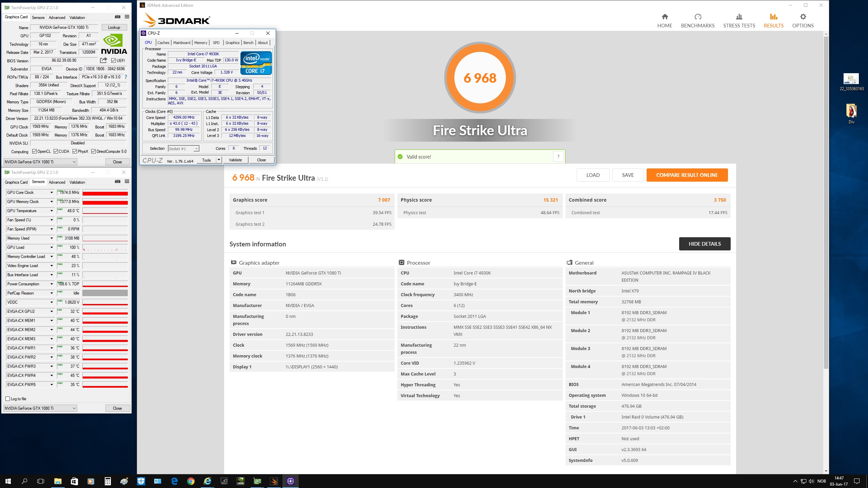Go to STRESS TESTS in 3DMark

click(739, 21)
